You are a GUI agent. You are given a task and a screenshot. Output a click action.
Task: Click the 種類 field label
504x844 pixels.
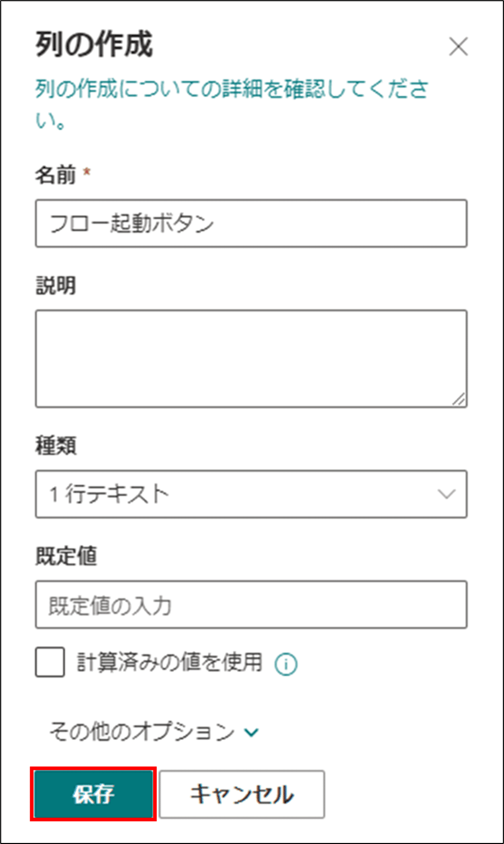(x=55, y=445)
